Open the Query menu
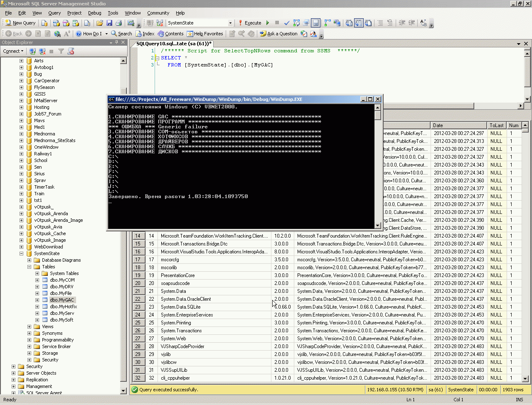The image size is (532, 405). (x=54, y=13)
